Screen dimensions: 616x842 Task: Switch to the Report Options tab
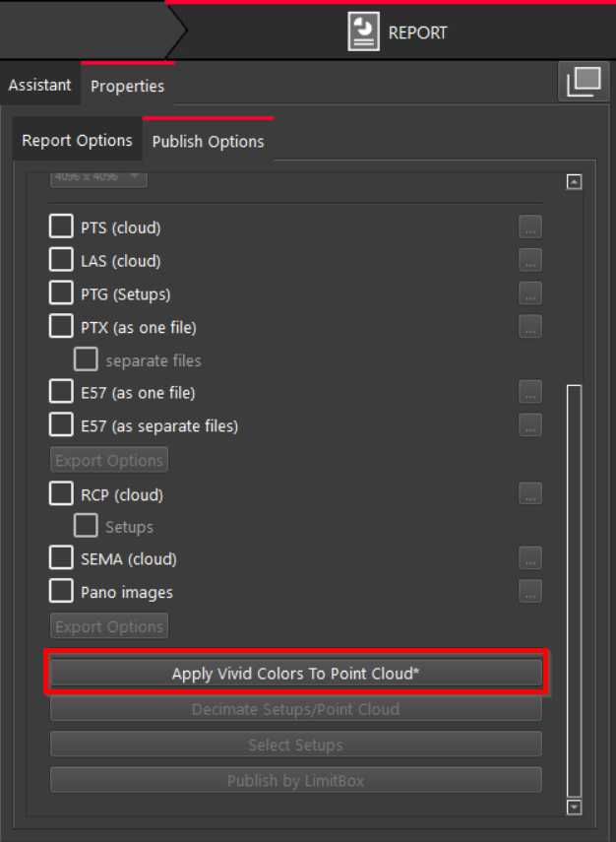[77, 141]
